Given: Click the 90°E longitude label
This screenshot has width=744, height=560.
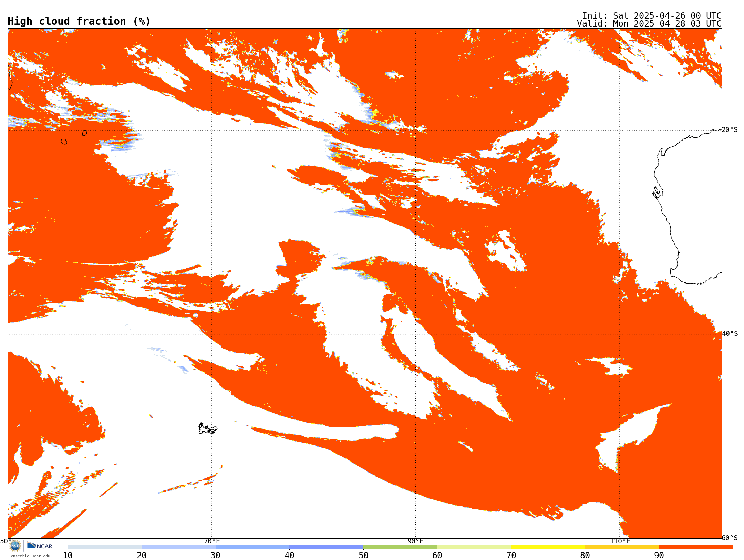Looking at the screenshot, I should coord(415,541).
